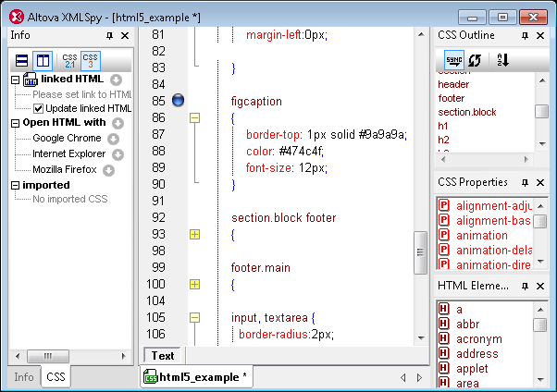
Task: Open the html5_example document tab
Action: pyautogui.click(x=196, y=377)
